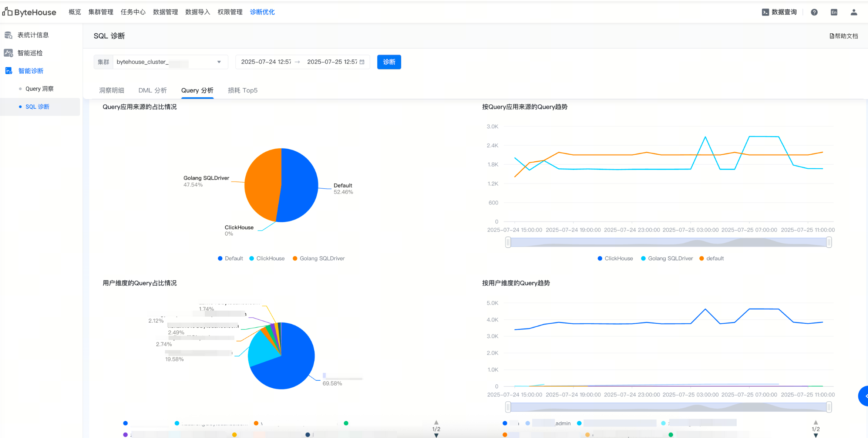This screenshot has width=868, height=438.
Task: Click the 智能诊断 sidebar icon
Action: pos(9,71)
